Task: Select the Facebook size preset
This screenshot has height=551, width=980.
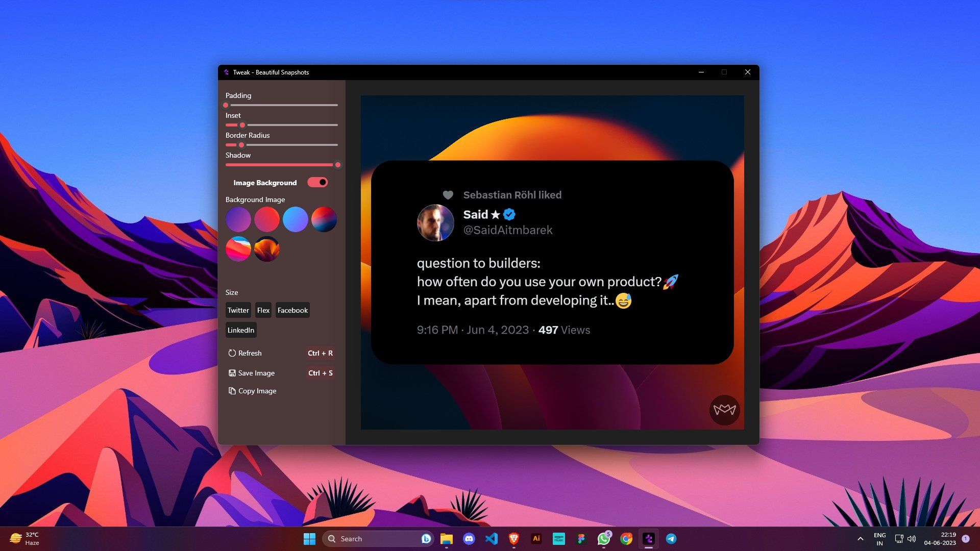Action: [x=292, y=310]
